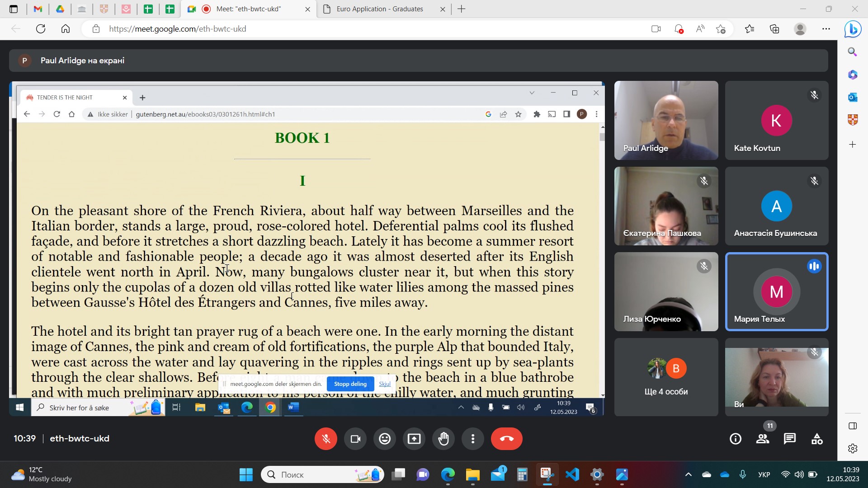Open the Gmail pinned tab

pos(38,9)
